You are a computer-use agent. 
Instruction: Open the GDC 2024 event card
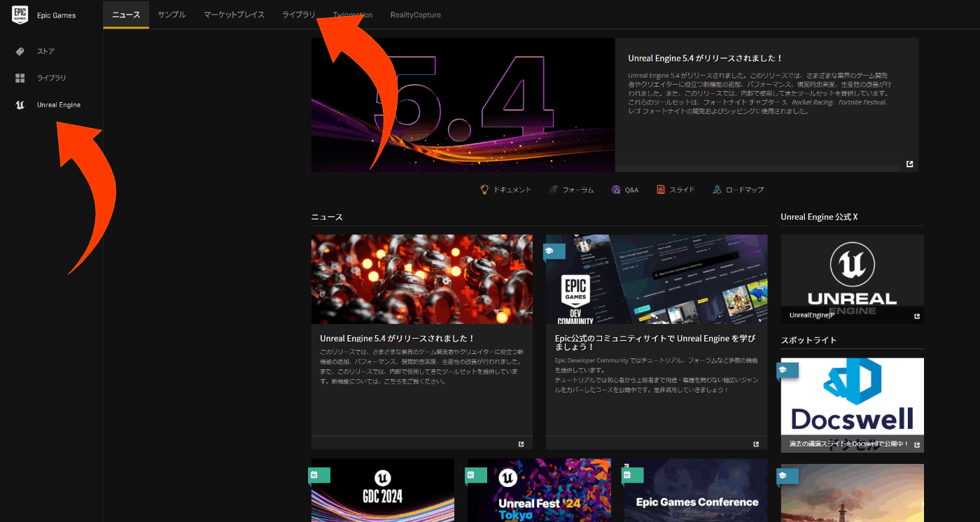click(383, 490)
